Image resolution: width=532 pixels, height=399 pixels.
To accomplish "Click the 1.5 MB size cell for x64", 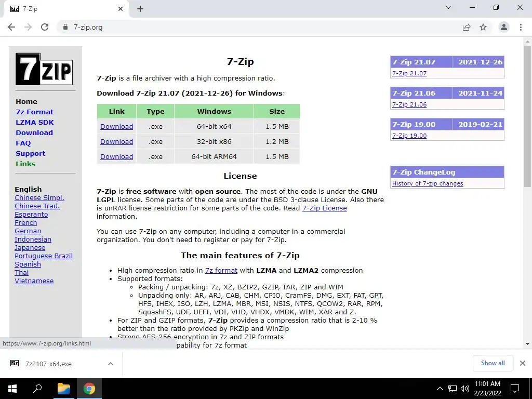I will tap(277, 127).
